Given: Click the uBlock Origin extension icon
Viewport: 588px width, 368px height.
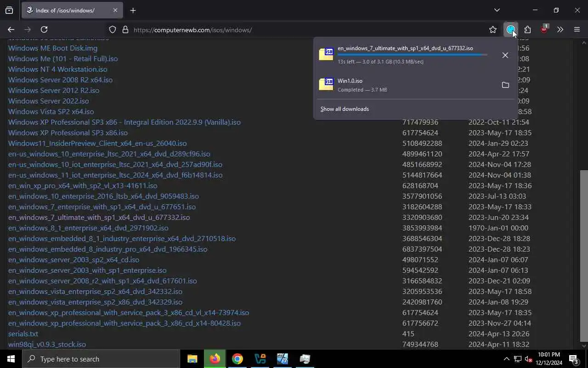Looking at the screenshot, I should pos(544,29).
